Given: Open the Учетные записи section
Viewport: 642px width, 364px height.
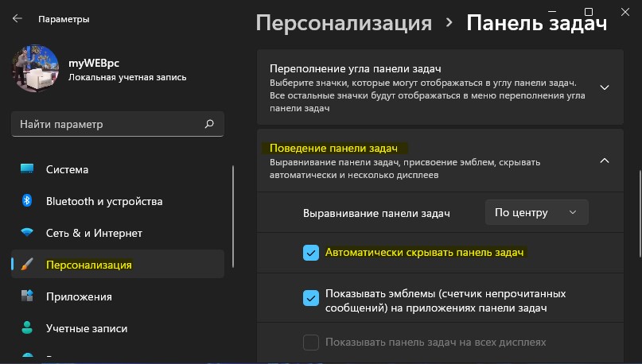Looking at the screenshot, I should click(118, 328).
